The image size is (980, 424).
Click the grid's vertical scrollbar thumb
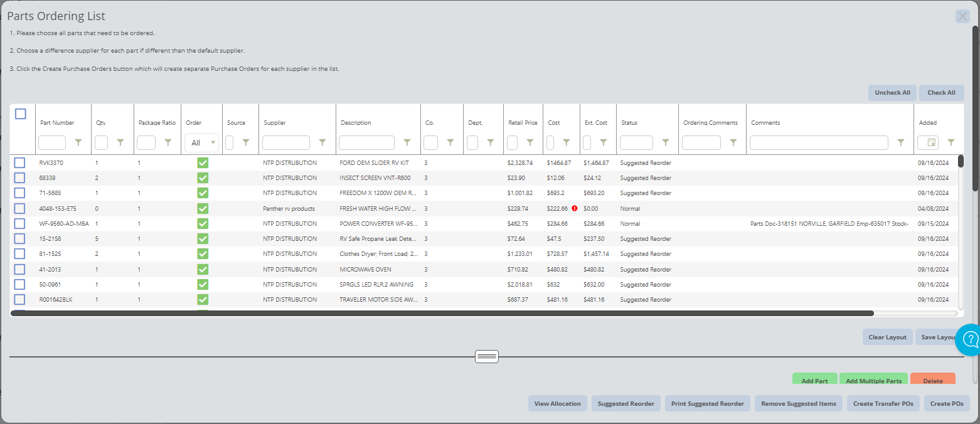coord(961,161)
